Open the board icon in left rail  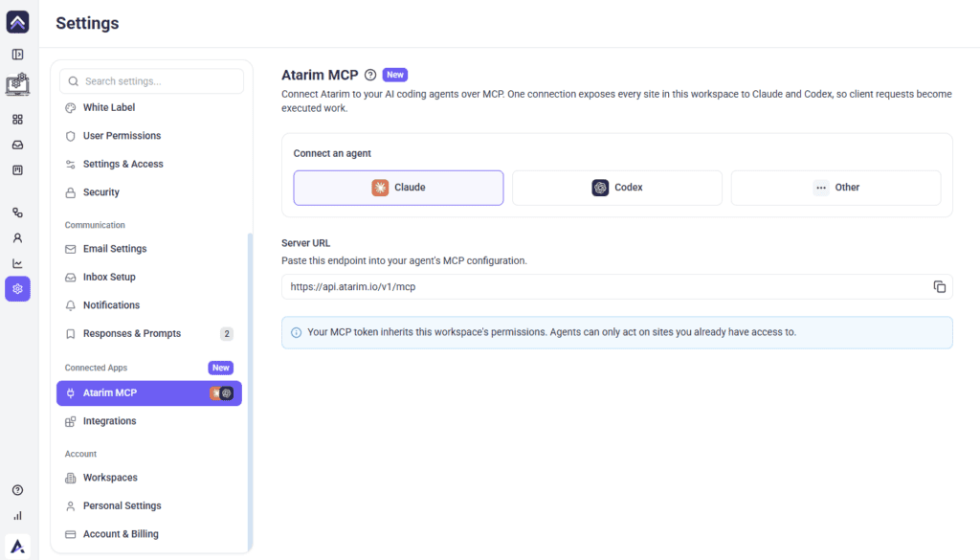(x=17, y=170)
